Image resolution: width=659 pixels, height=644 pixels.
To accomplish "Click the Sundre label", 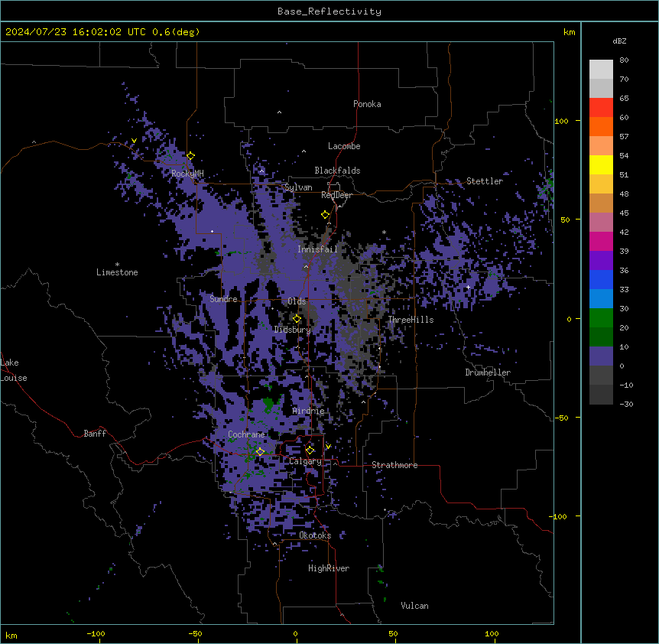I will point(223,299).
